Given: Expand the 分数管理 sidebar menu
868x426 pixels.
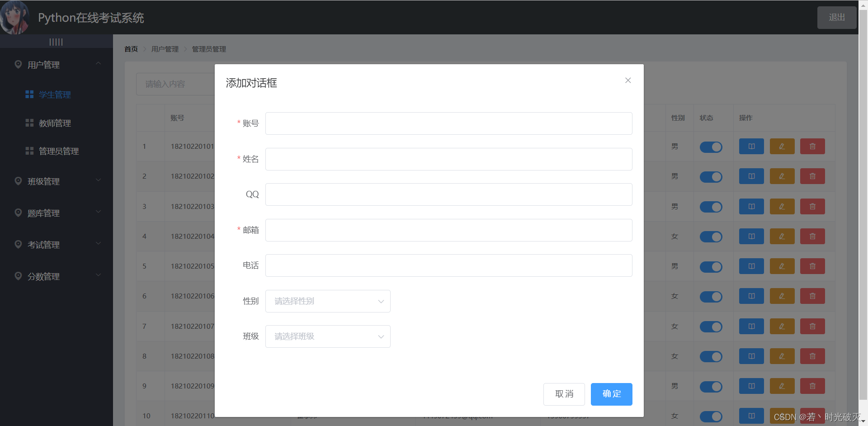Looking at the screenshot, I should click(x=57, y=276).
